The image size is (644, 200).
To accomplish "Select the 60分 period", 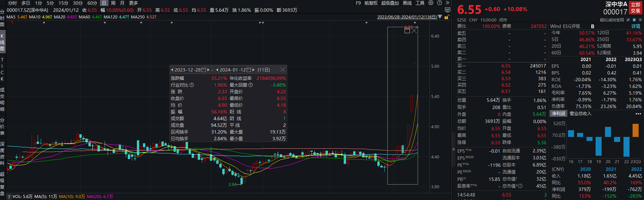I will 92,3.
